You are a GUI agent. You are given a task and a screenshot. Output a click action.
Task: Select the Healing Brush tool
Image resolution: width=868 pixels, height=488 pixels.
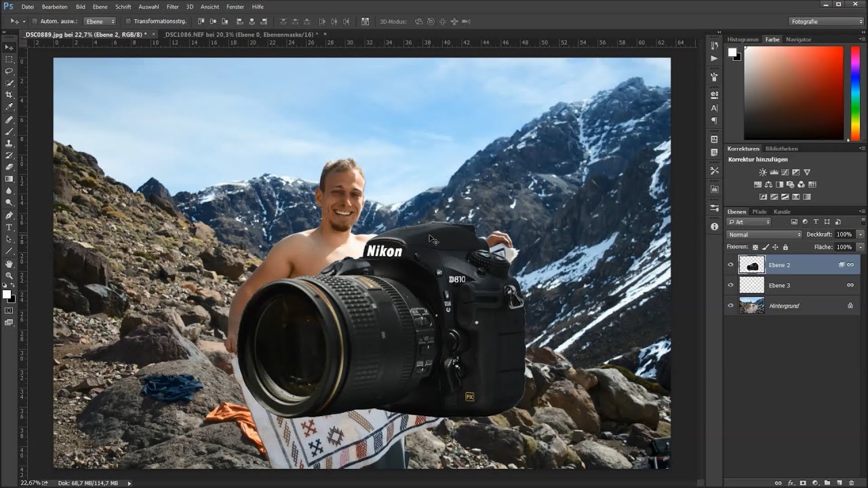[9, 120]
